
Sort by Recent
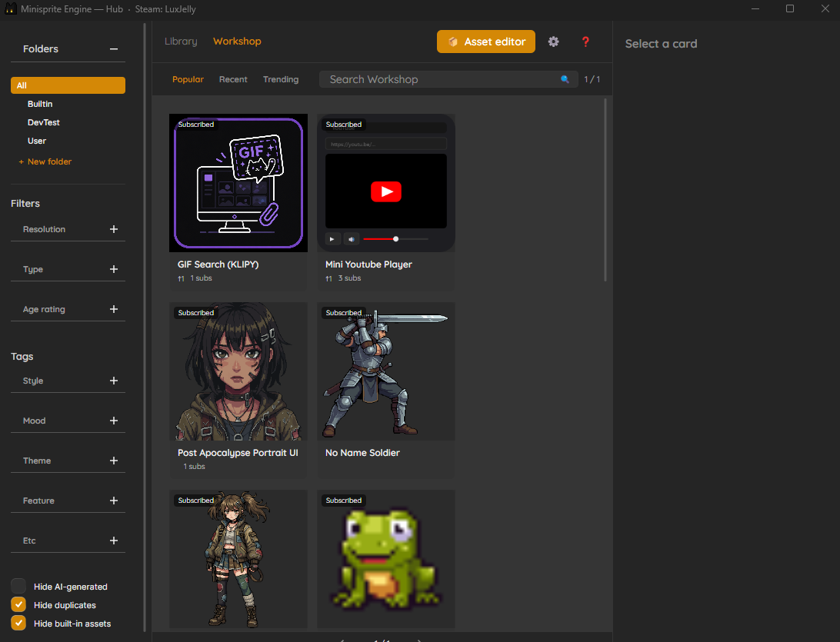click(233, 79)
